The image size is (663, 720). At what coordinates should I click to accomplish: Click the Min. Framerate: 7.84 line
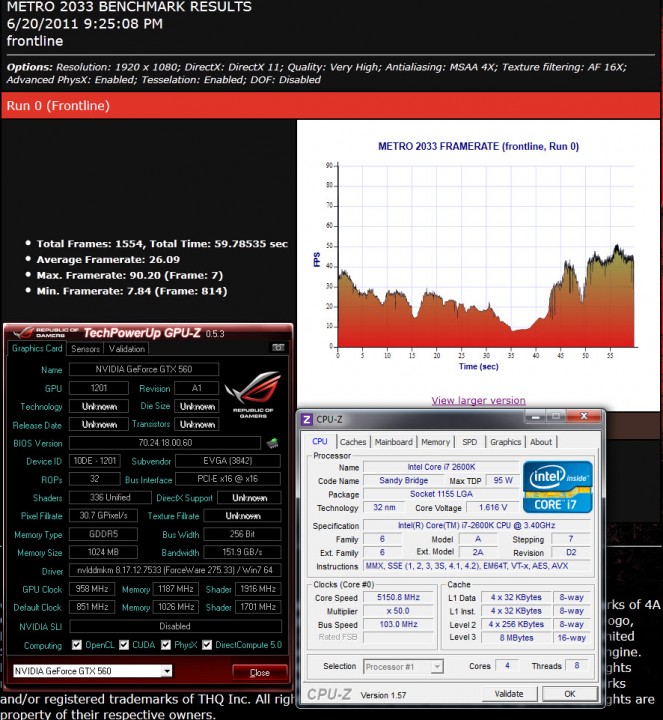132,291
